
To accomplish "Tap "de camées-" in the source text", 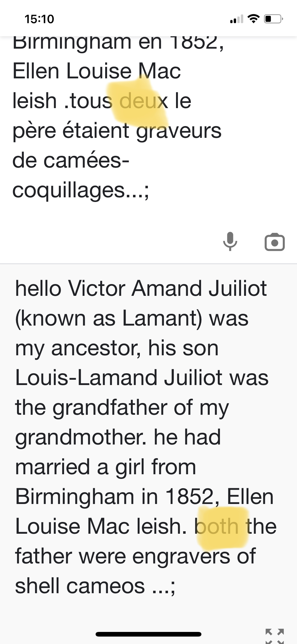I will 71,160.
